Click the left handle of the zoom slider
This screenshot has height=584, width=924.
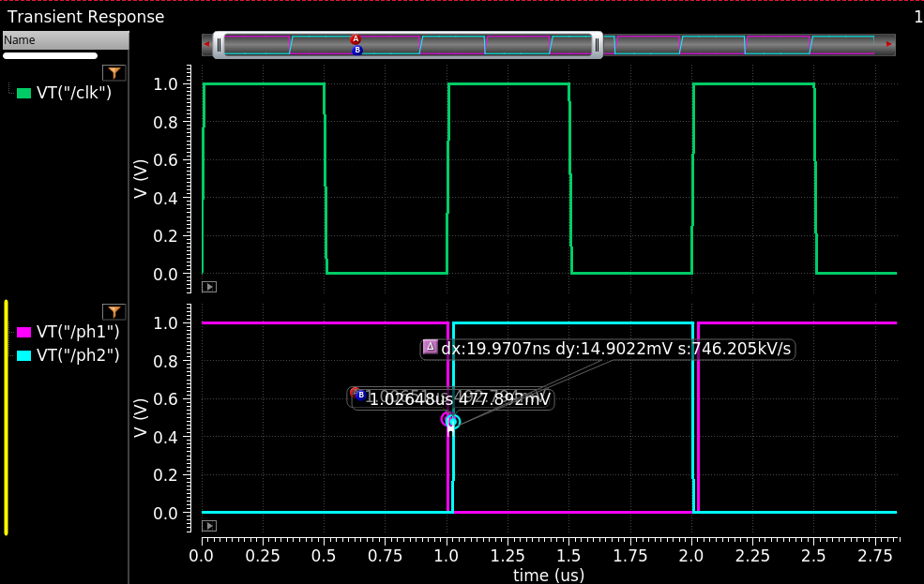(x=219, y=45)
